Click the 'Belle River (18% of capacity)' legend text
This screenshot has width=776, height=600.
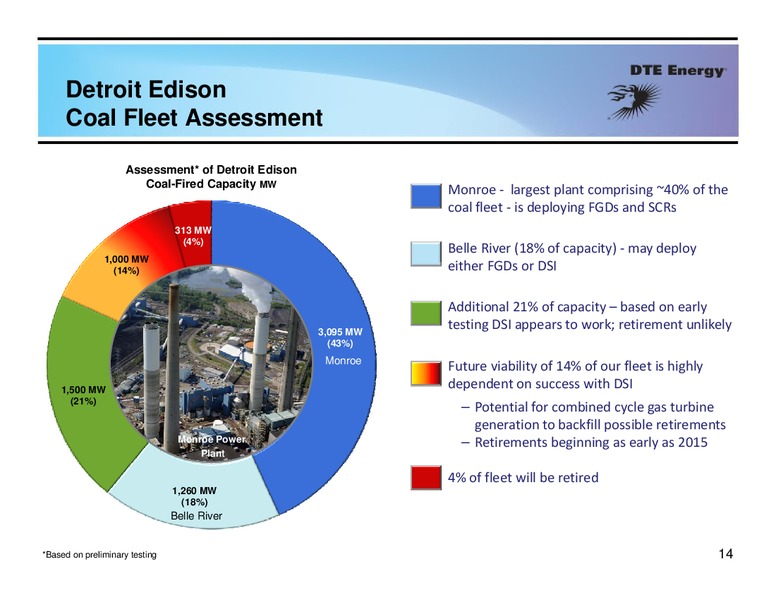click(x=572, y=256)
